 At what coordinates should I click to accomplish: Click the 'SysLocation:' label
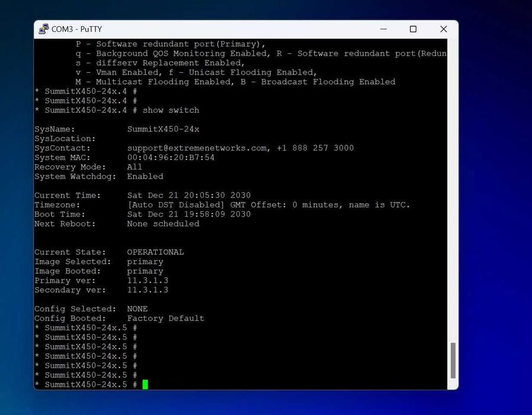pyautogui.click(x=65, y=139)
